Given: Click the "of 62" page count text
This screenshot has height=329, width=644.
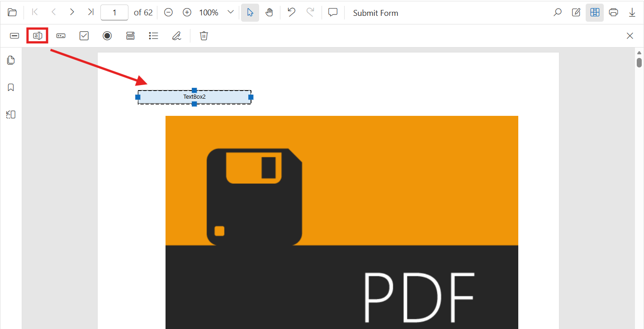Looking at the screenshot, I should (143, 13).
